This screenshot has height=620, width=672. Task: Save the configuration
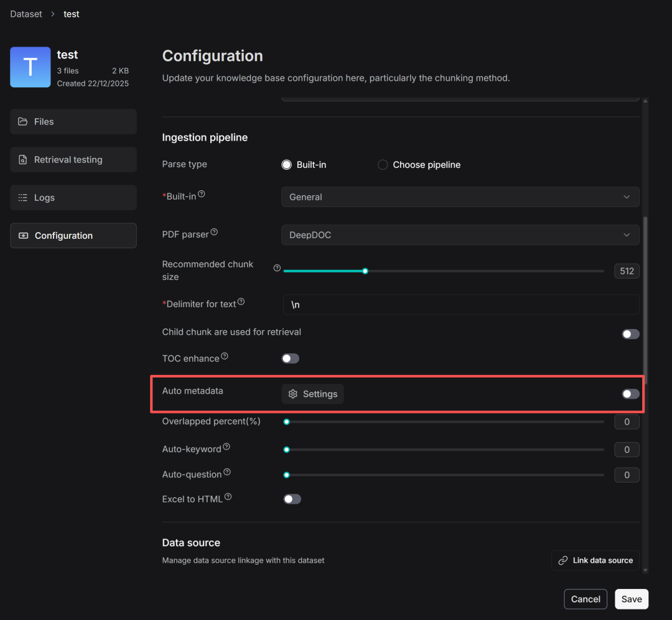pyautogui.click(x=632, y=599)
